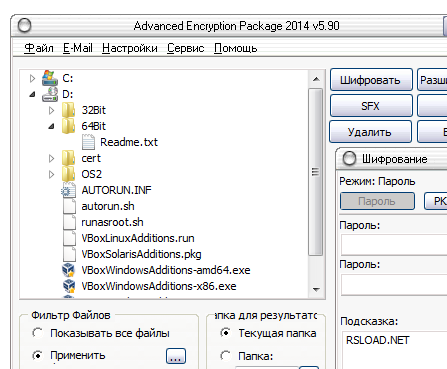Image resolution: width=447 pixels, height=369 pixels.
Task: Open the E-Mail menu
Action: (78, 48)
